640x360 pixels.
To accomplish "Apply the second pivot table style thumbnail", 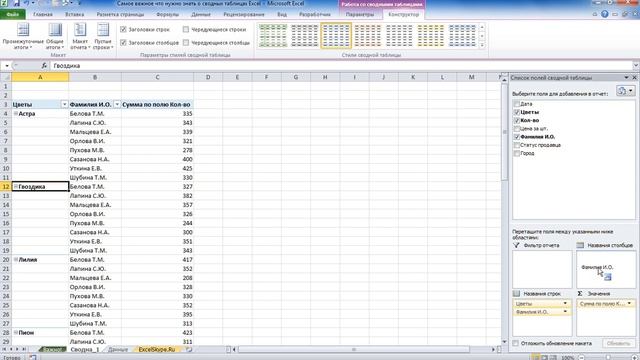I will click(304, 36).
